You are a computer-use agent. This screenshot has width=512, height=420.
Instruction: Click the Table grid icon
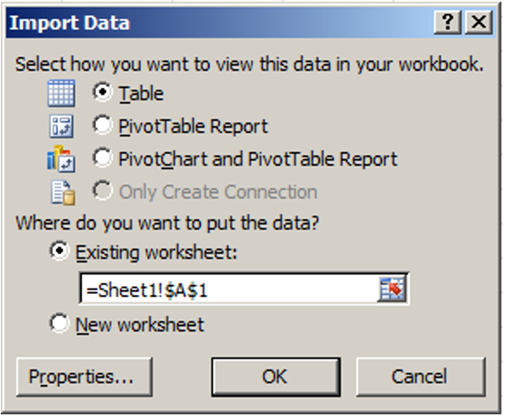[61, 94]
